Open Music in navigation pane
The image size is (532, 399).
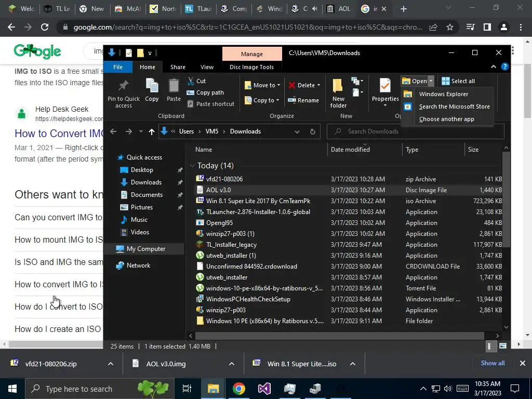coord(139,220)
